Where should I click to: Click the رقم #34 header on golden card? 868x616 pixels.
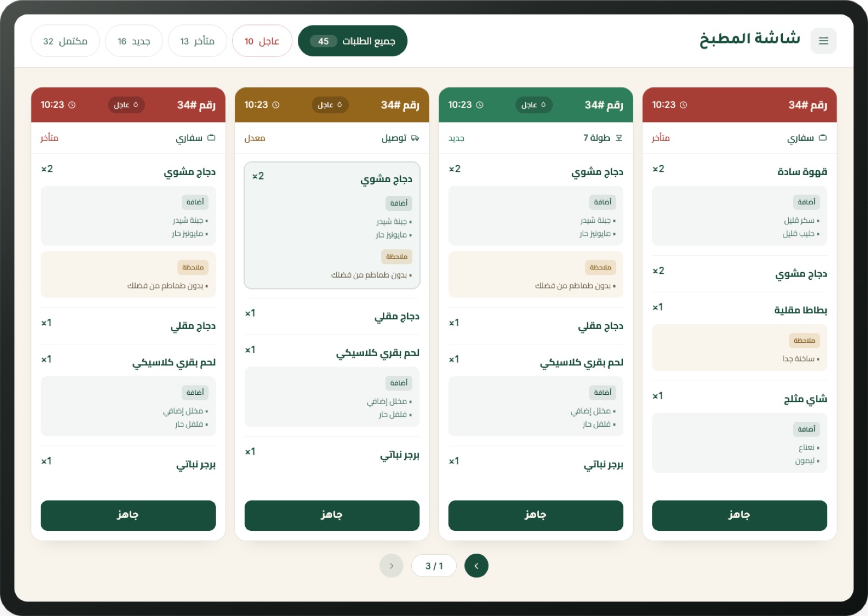(400, 105)
